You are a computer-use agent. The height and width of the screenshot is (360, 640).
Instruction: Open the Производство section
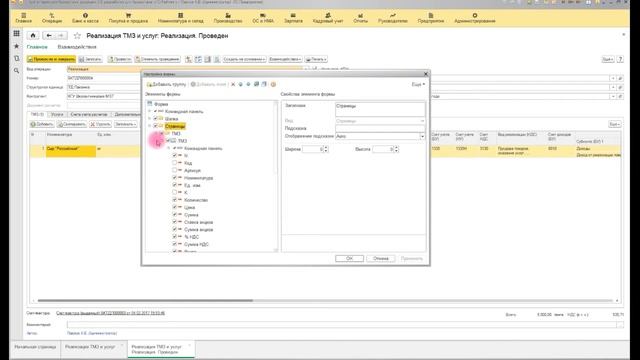pyautogui.click(x=228, y=18)
